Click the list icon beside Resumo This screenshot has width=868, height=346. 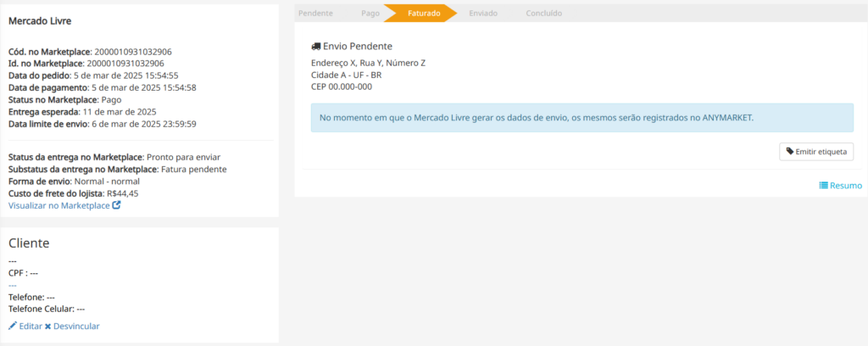[x=823, y=186]
